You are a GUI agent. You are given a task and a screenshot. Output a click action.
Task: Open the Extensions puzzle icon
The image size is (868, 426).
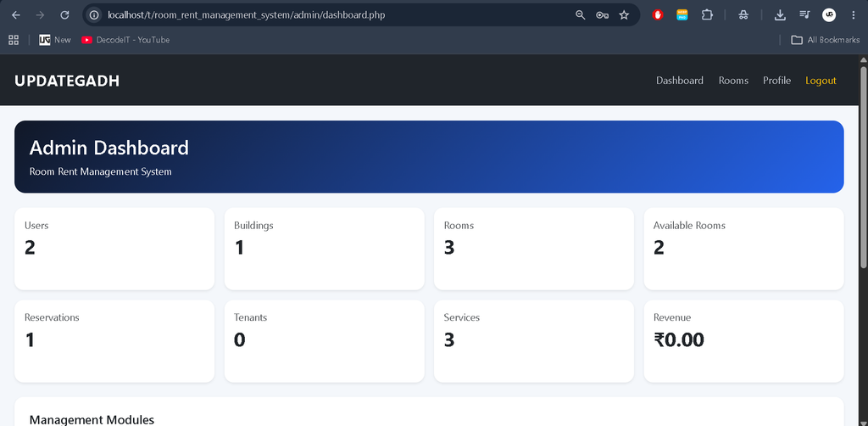[x=707, y=15]
